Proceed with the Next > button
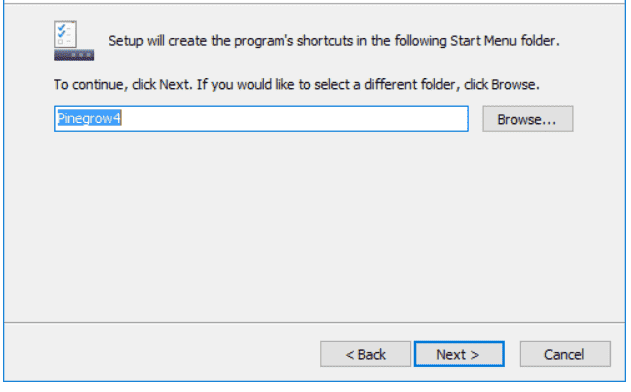 [x=459, y=354]
